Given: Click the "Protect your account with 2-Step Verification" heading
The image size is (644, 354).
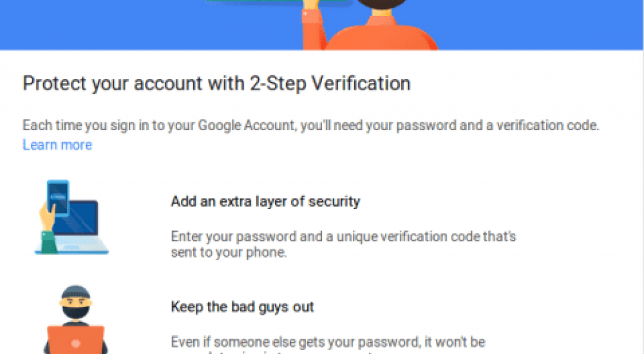Looking at the screenshot, I should tap(216, 84).
